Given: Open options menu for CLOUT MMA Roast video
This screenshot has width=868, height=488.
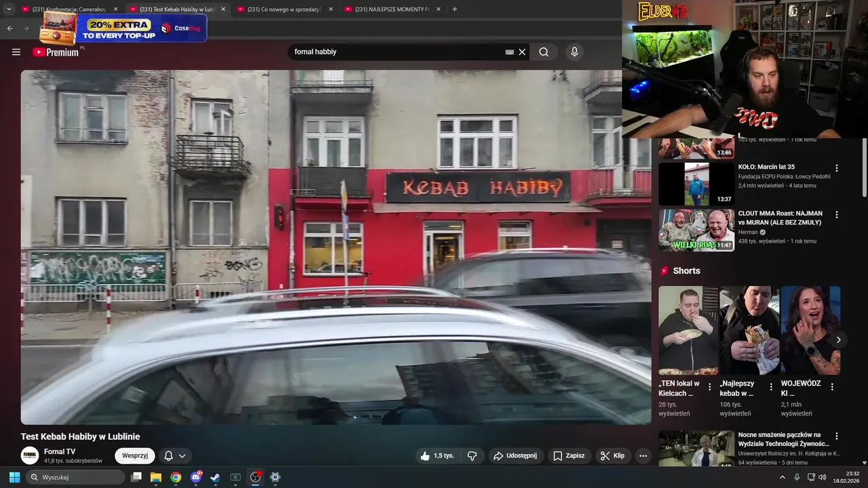Looking at the screenshot, I should coord(837,215).
